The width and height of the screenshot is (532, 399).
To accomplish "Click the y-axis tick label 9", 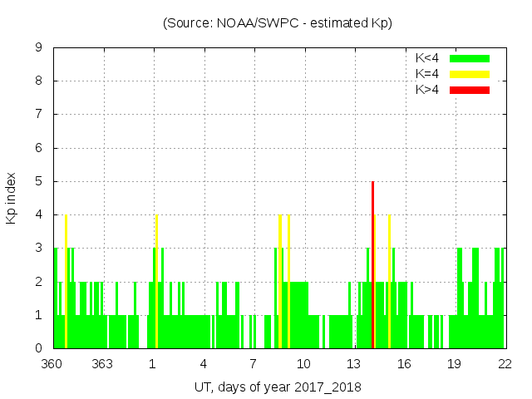I will [39, 48].
